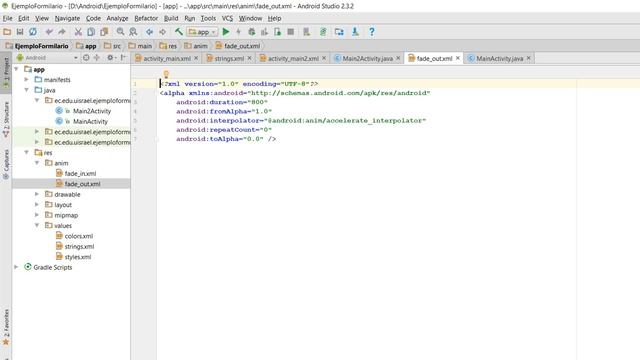
Task: Click the src breadcrumb in navigation bar
Action: click(112, 46)
